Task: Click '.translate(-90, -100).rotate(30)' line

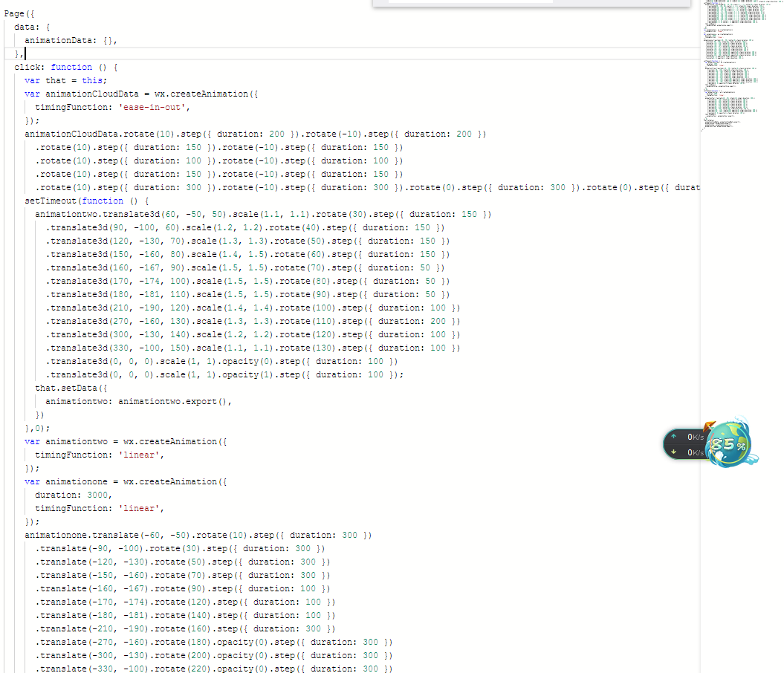Action: (180, 549)
